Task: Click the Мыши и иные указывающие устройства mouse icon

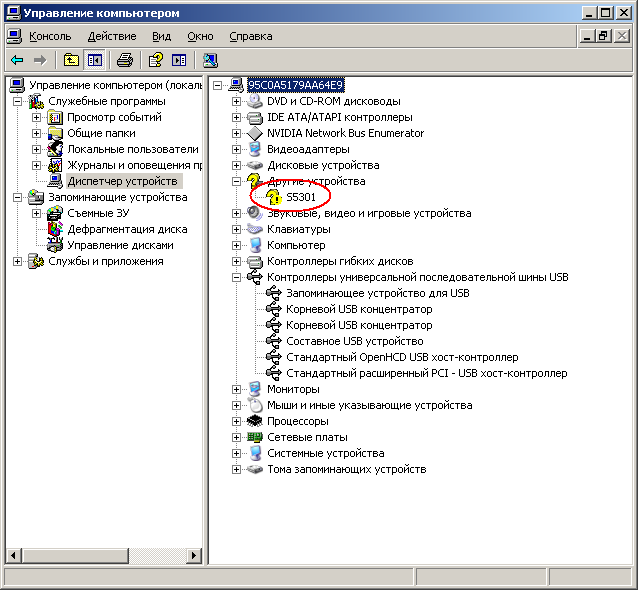Action: point(255,405)
